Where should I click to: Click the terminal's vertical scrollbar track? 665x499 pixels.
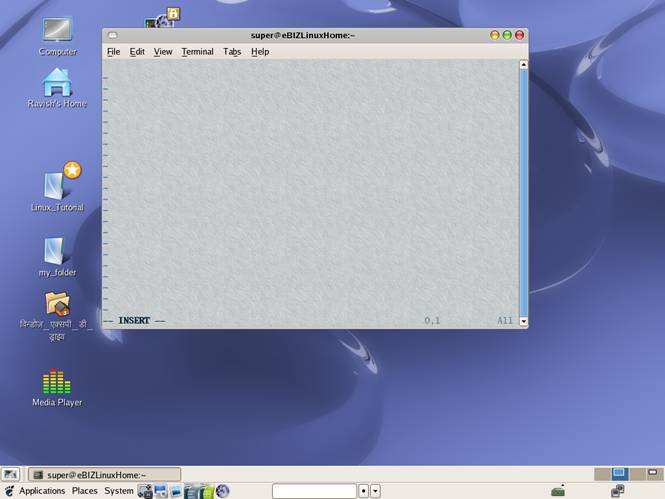click(x=523, y=190)
